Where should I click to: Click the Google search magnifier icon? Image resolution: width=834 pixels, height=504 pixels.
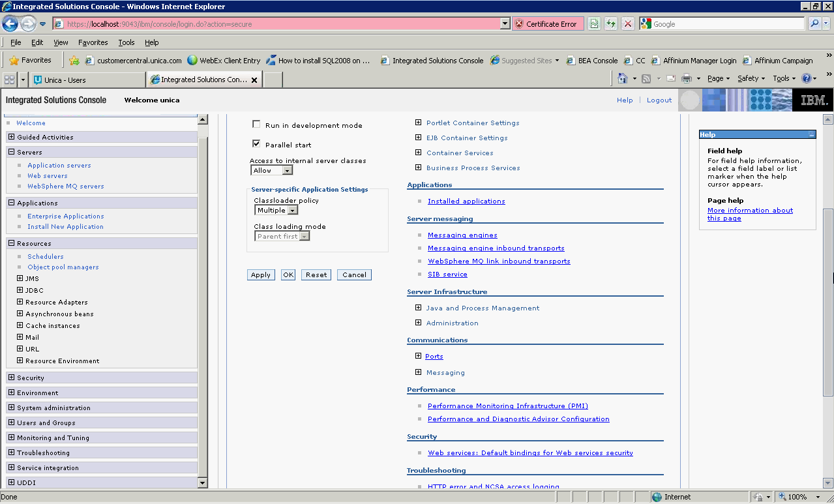pos(814,23)
